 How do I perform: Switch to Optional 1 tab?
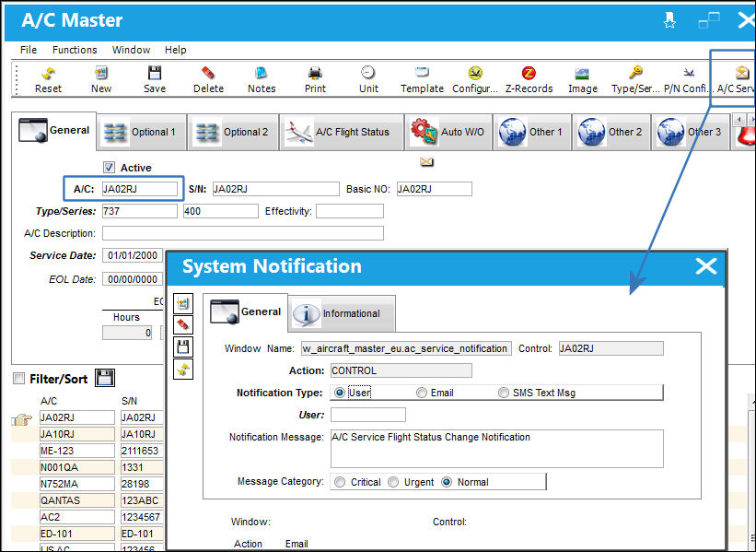[x=142, y=132]
